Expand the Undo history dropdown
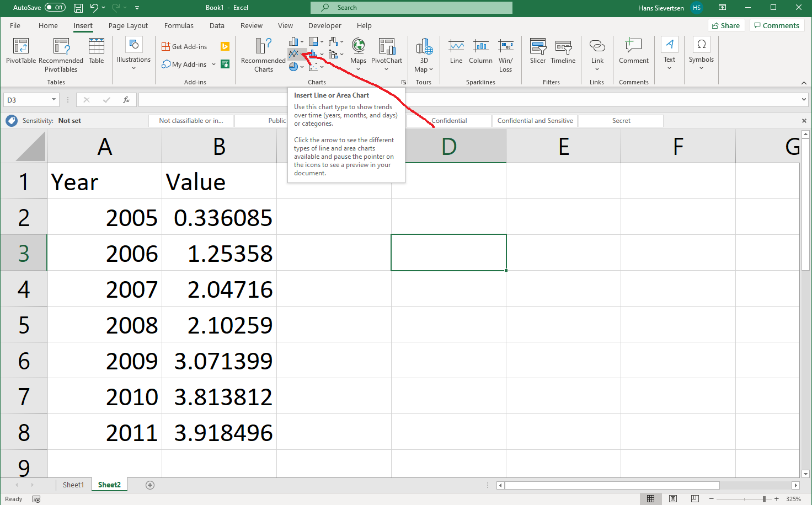This screenshot has width=812, height=505. point(104,8)
